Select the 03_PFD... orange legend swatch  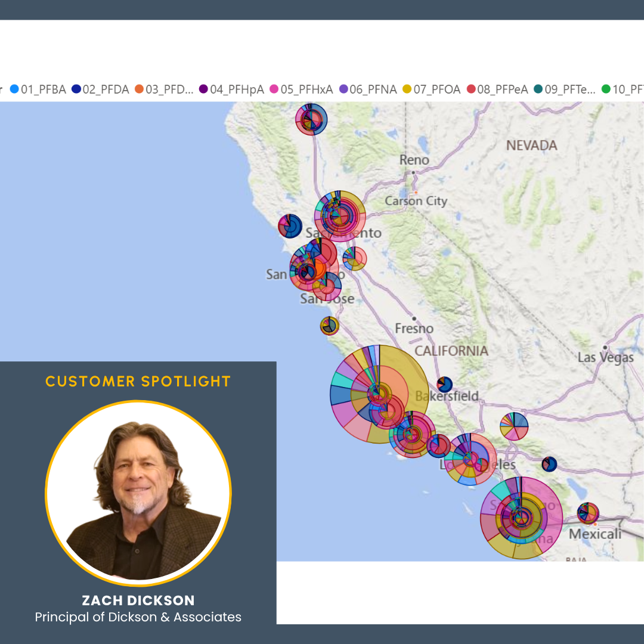(x=139, y=89)
